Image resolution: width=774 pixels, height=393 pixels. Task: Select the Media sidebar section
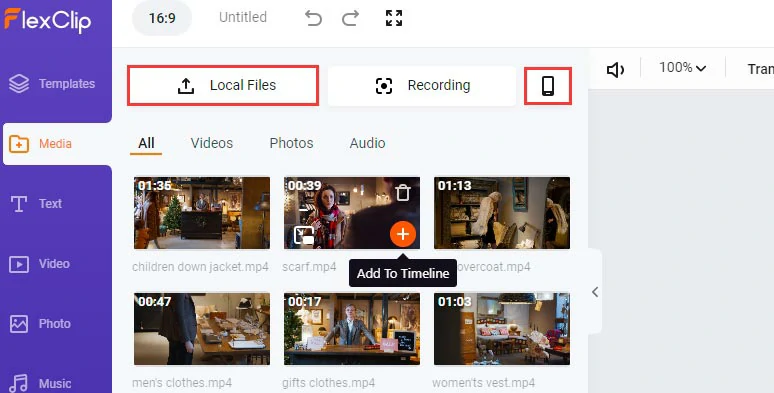[57, 144]
